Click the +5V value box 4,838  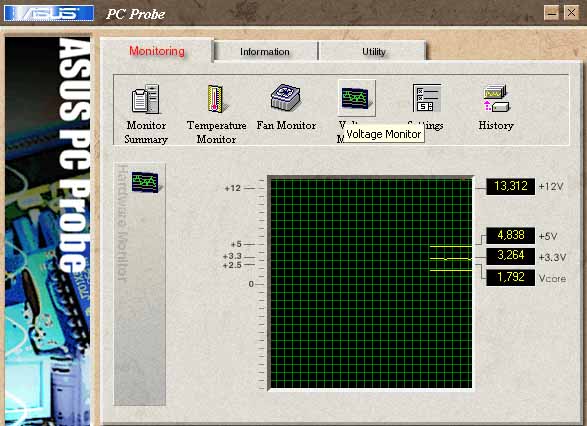(510, 235)
